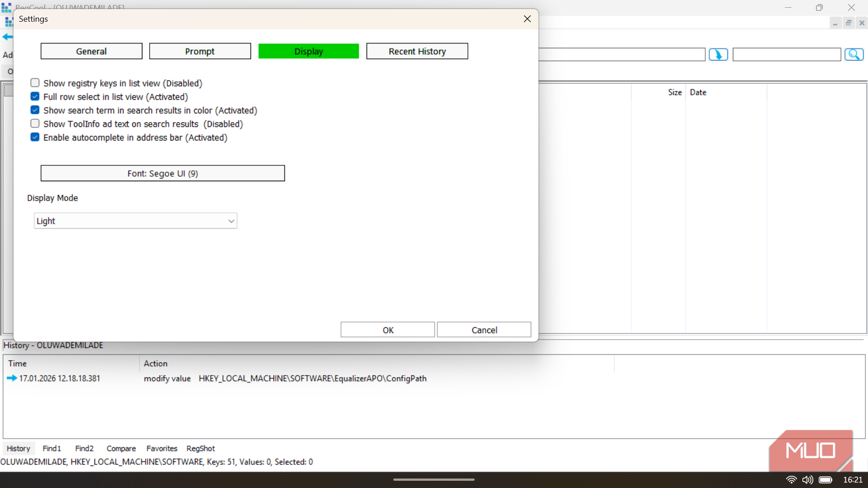Screen dimensions: 868x488
Task: Click the history entry blue arrow icon
Action: pos(12,378)
